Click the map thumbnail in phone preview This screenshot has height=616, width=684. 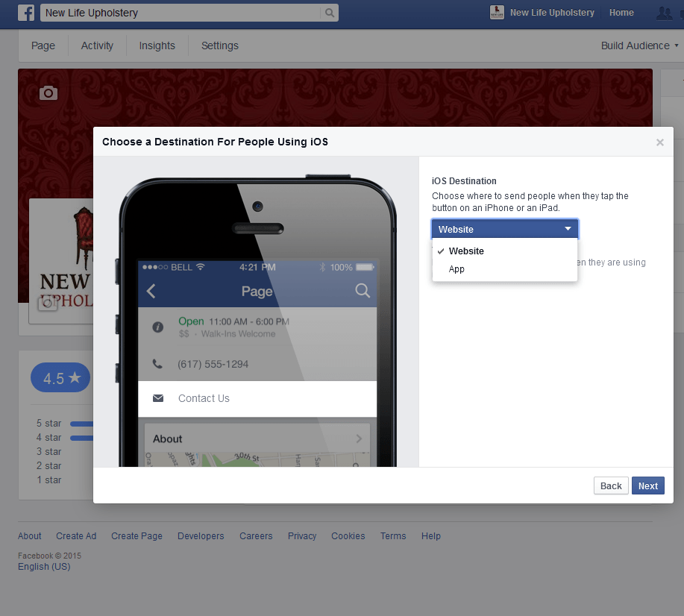point(257,459)
